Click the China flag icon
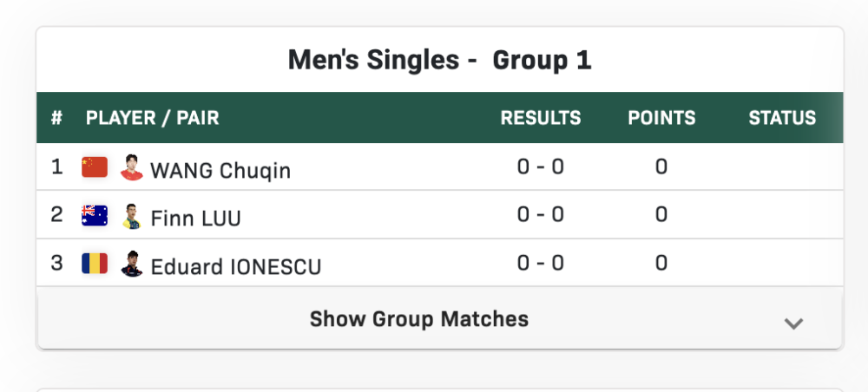Image resolution: width=868 pixels, height=392 pixels. [x=95, y=167]
